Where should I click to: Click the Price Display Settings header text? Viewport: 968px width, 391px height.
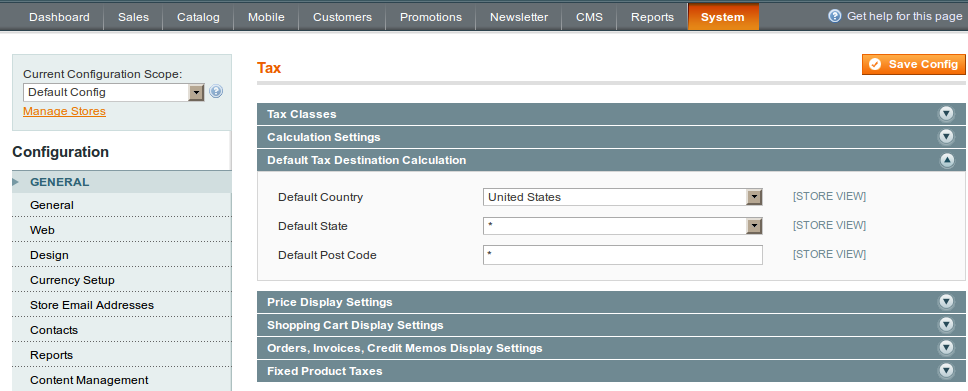pos(330,302)
